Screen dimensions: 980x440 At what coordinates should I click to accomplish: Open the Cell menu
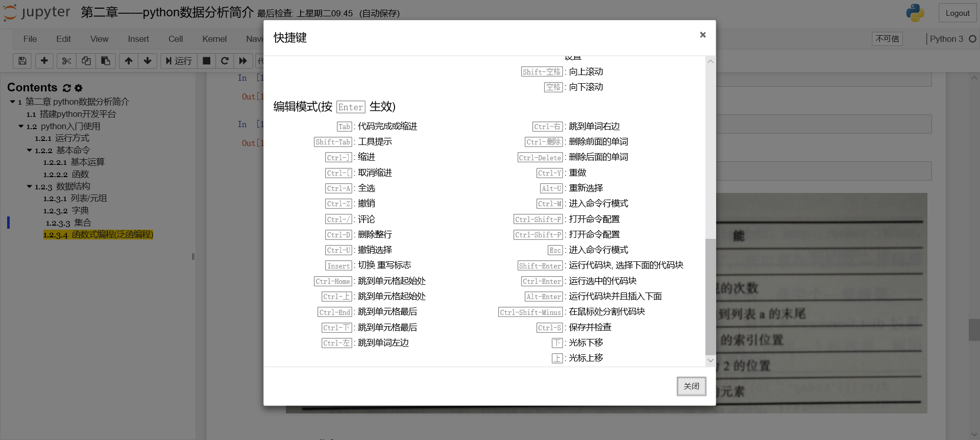click(x=176, y=39)
